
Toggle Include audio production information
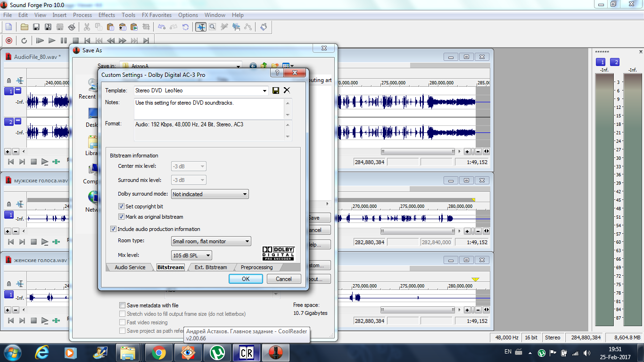(x=113, y=229)
